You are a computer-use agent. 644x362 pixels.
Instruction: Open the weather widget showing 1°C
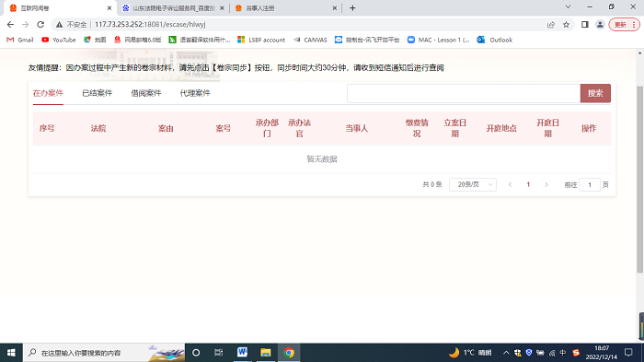pyautogui.click(x=470, y=353)
